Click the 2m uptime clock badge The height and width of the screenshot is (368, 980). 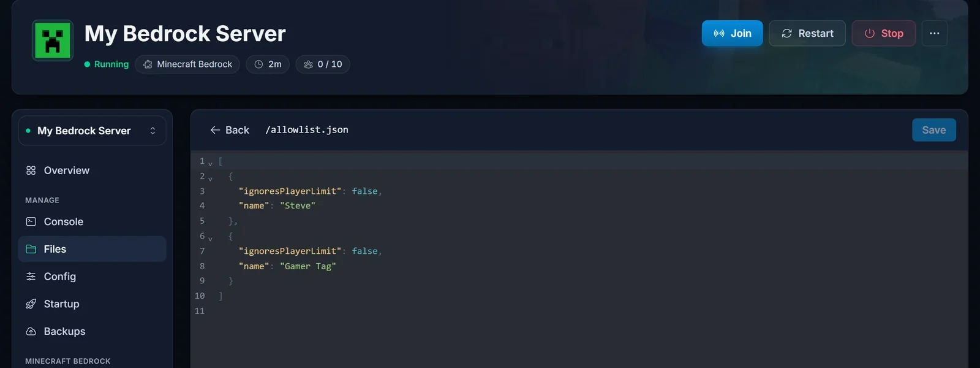[268, 64]
